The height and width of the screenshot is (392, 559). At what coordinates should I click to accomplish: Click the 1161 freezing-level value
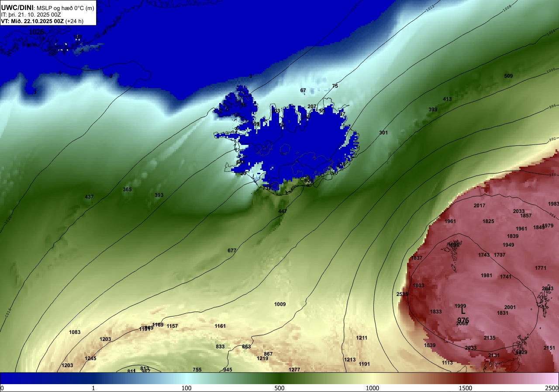tap(220, 326)
